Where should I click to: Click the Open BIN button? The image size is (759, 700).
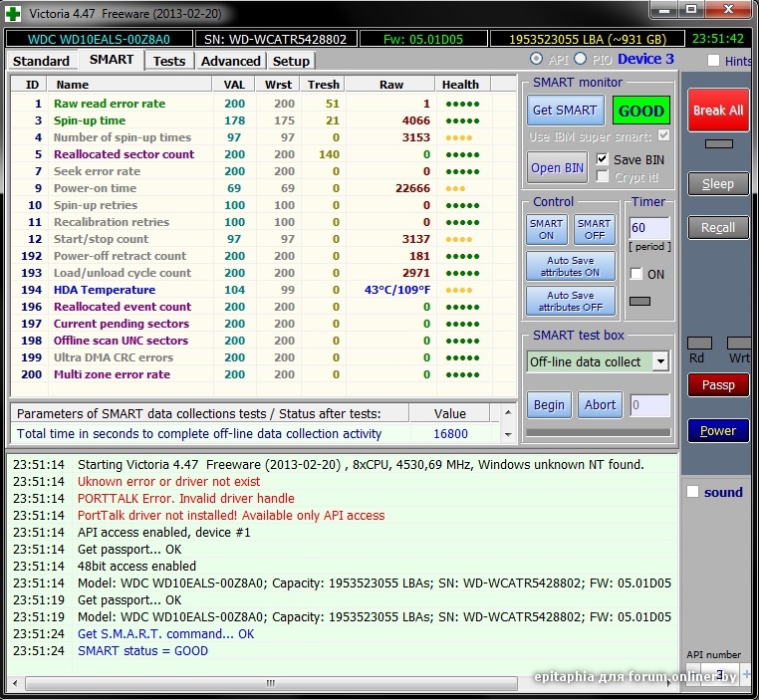click(x=557, y=168)
